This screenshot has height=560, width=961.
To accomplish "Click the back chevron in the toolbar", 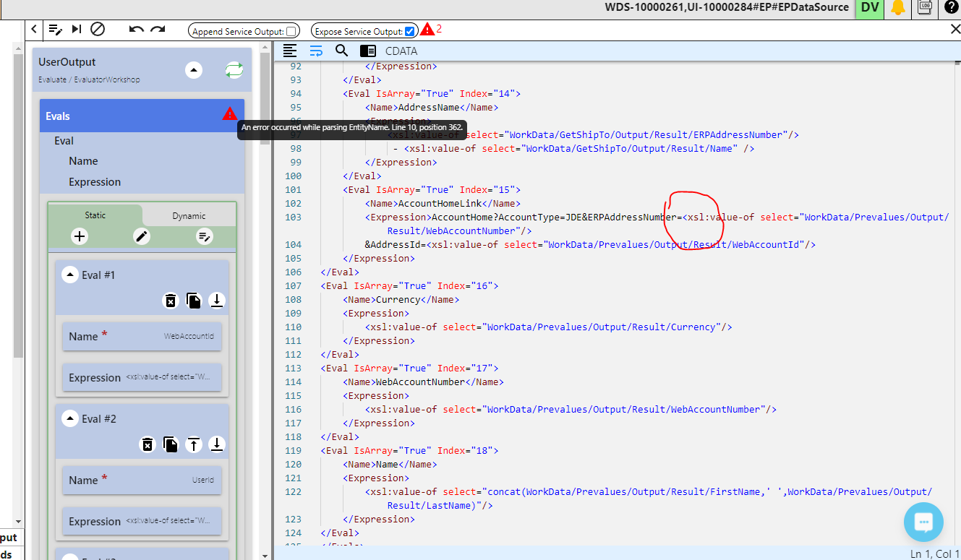I will [x=34, y=30].
